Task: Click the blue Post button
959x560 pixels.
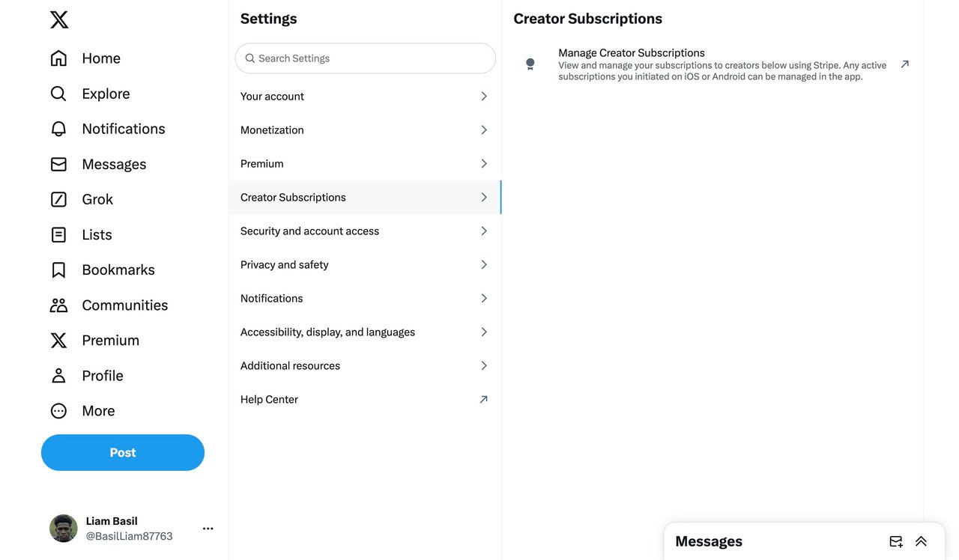Action: 123,453
